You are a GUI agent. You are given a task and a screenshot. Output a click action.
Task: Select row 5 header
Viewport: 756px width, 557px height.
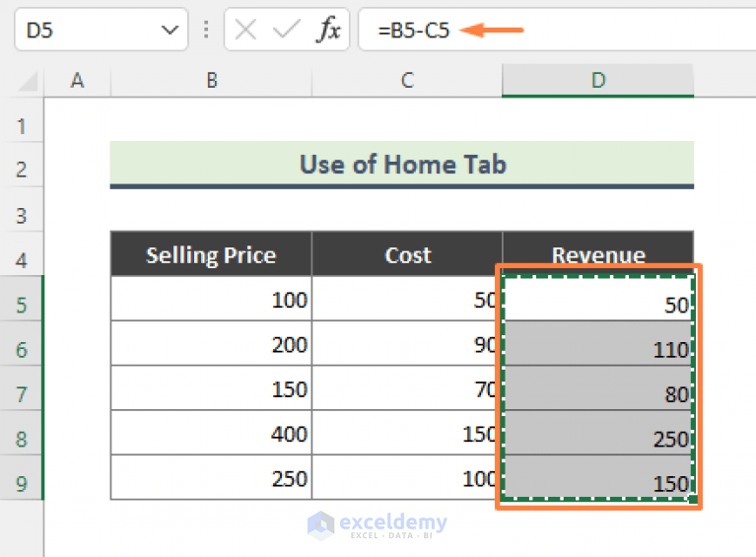(x=22, y=299)
